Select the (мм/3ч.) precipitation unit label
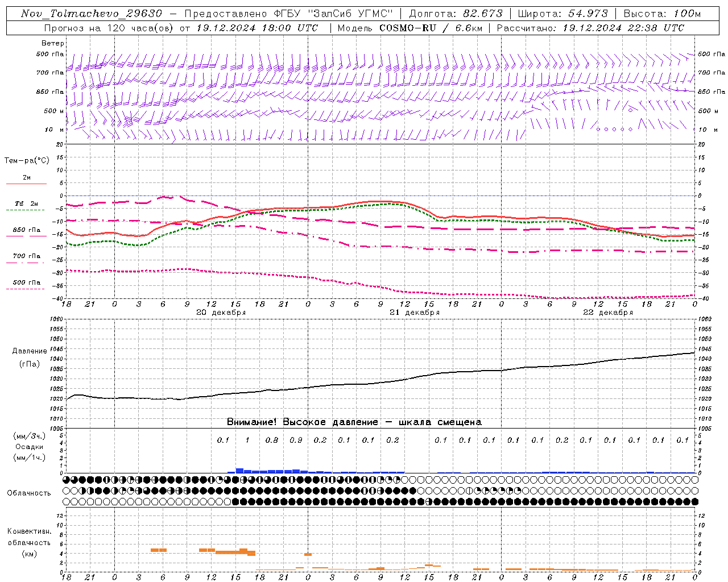The image size is (728, 582). pos(29,436)
